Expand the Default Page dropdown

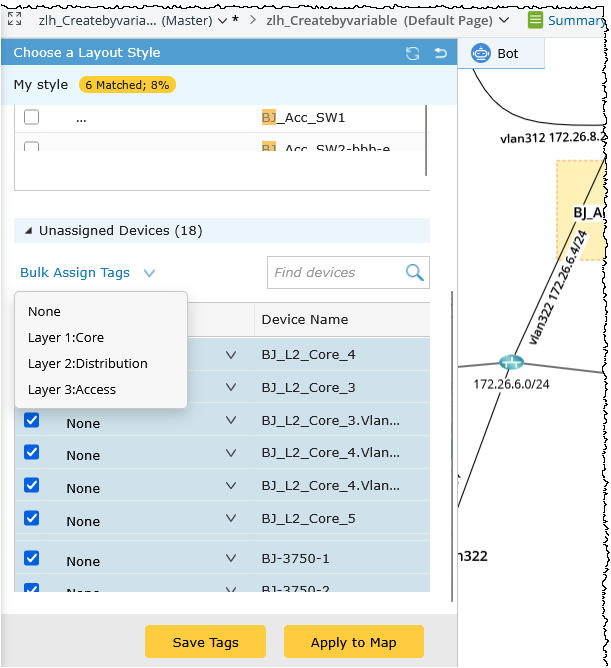coord(503,20)
